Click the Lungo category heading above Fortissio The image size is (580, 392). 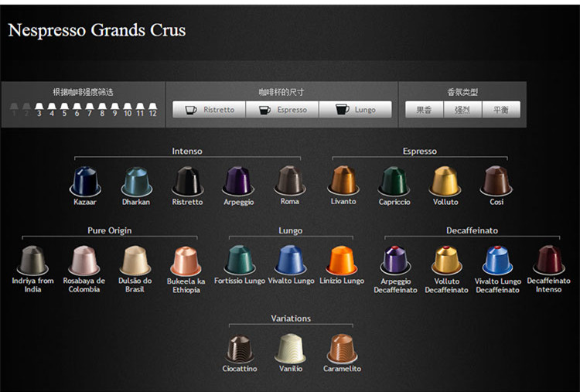(x=290, y=230)
